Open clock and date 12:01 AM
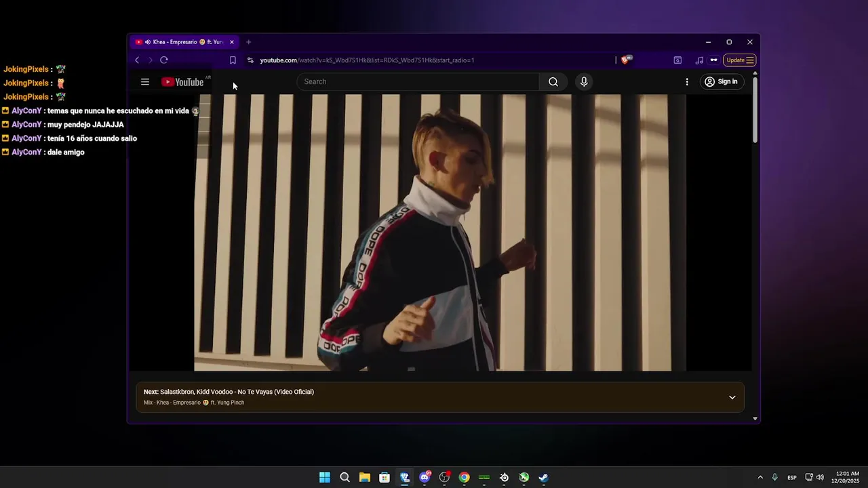This screenshot has height=488, width=868. 846,477
